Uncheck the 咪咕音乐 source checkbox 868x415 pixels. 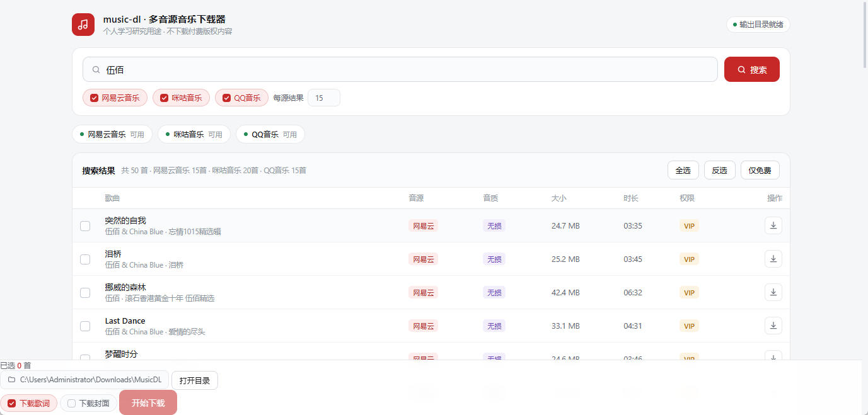click(165, 98)
